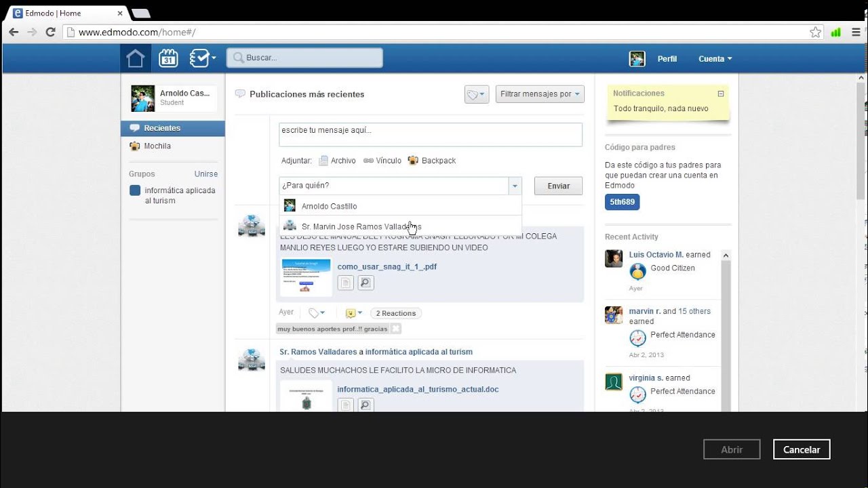Image resolution: width=868 pixels, height=488 pixels.
Task: Open Recientes in the sidebar
Action: coord(173,128)
